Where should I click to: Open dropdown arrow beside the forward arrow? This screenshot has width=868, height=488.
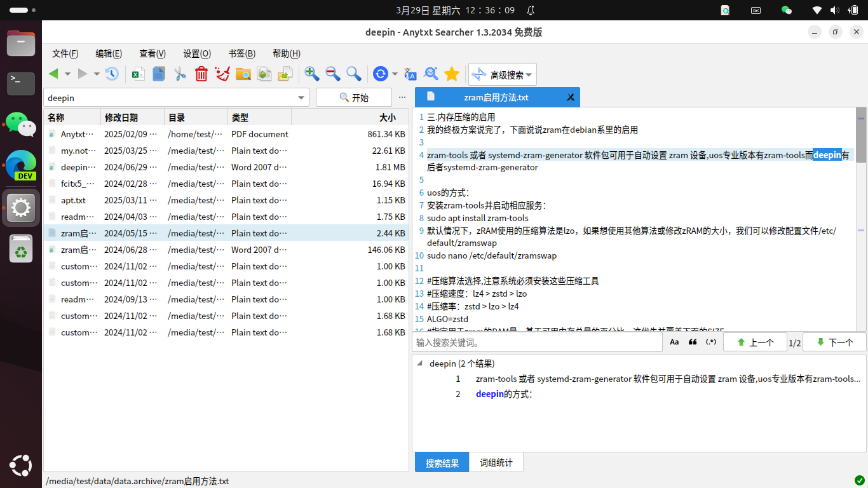(97, 74)
